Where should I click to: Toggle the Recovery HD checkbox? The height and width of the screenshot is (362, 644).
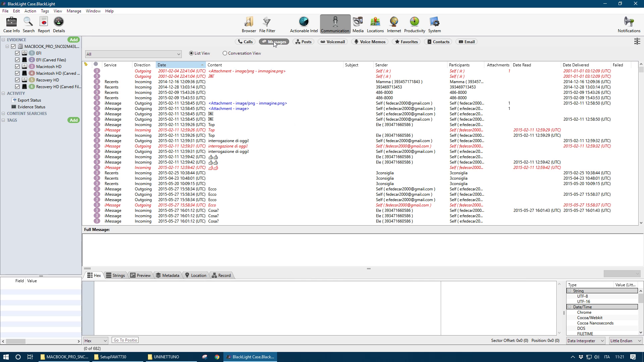pyautogui.click(x=17, y=80)
